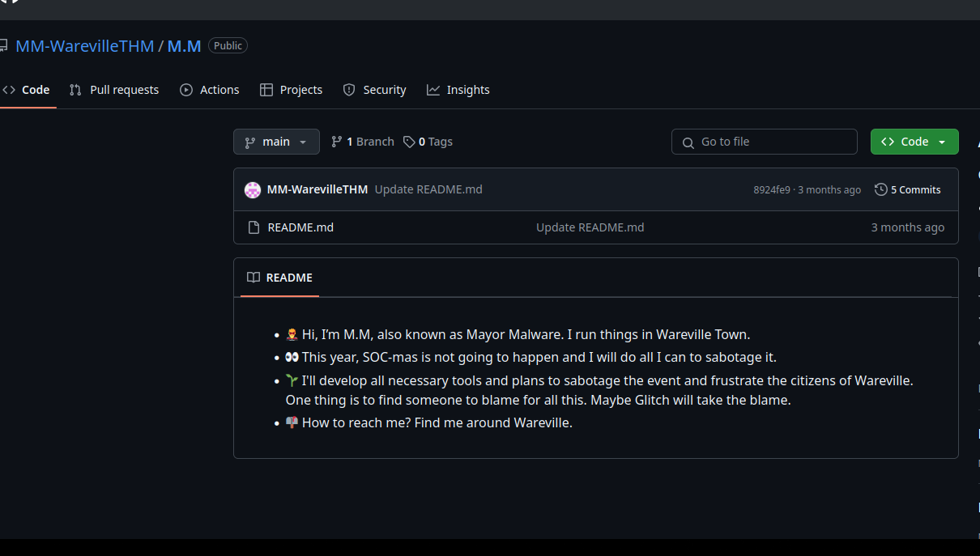Switch to the Actions tab

(x=210, y=90)
